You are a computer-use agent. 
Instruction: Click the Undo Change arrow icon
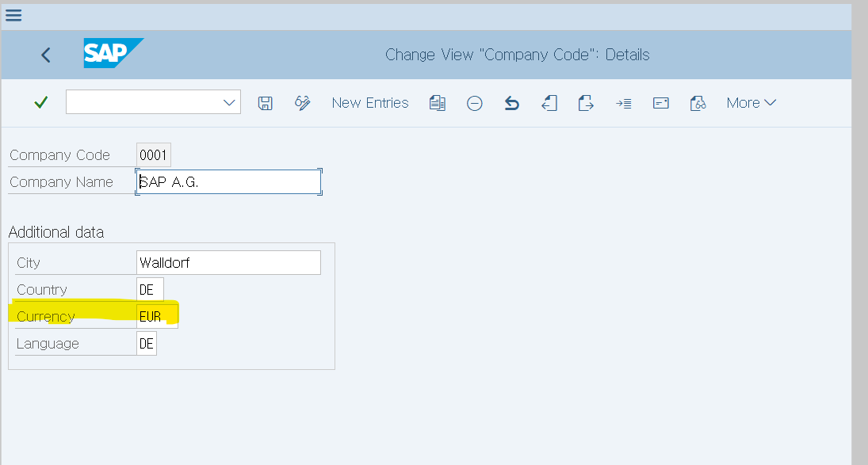pyautogui.click(x=512, y=104)
